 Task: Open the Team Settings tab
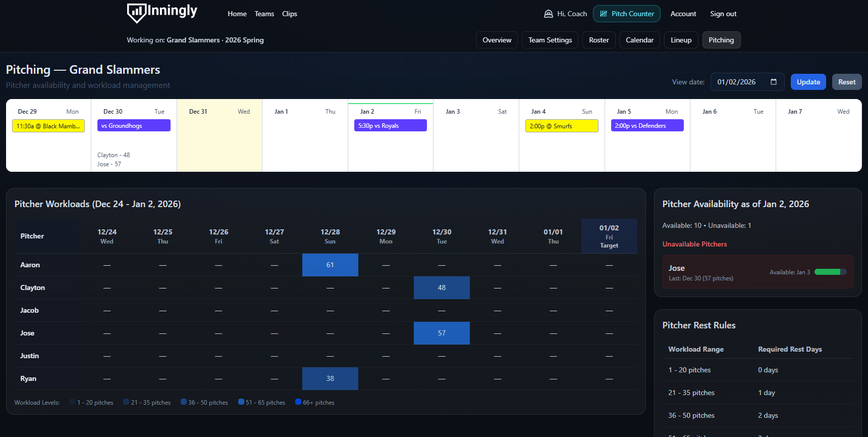click(x=550, y=40)
